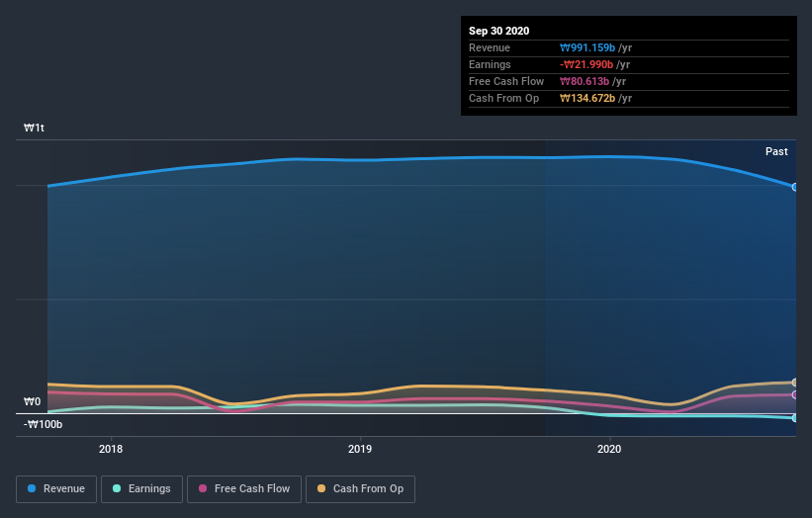Toggle the Revenue legend button
Screen dimensions: 812x518
click(56, 489)
